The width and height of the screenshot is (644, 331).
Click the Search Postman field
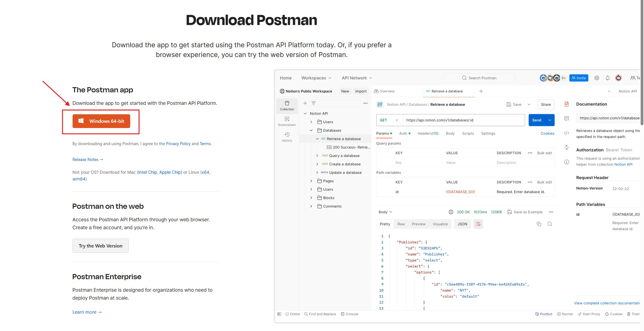coord(479,78)
